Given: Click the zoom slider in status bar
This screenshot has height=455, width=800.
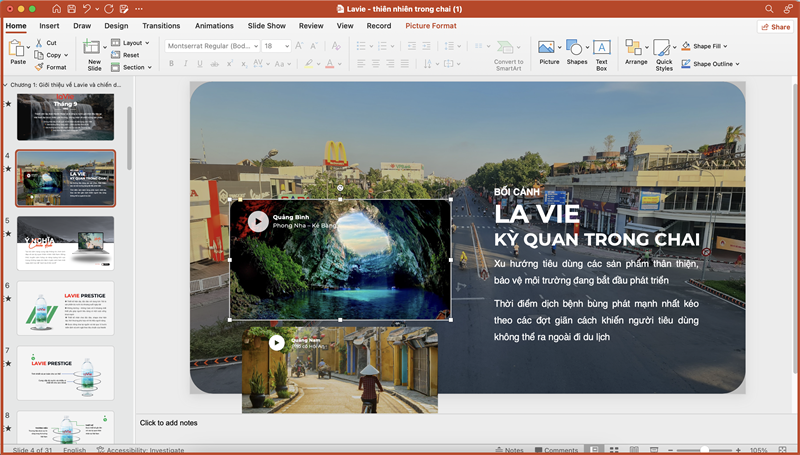Looking at the screenshot, I should (705, 450).
